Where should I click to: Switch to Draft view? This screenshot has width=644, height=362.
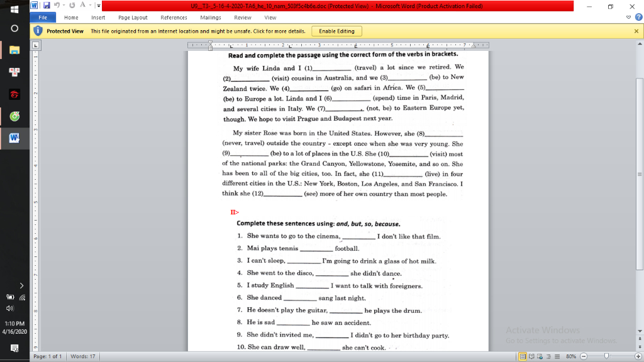click(557, 356)
